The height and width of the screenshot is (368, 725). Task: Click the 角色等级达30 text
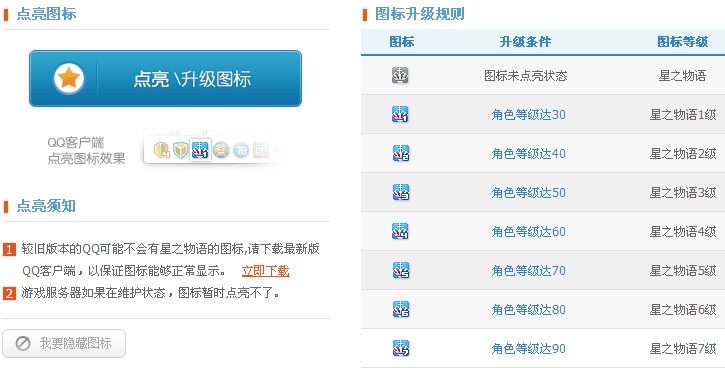pos(528,115)
